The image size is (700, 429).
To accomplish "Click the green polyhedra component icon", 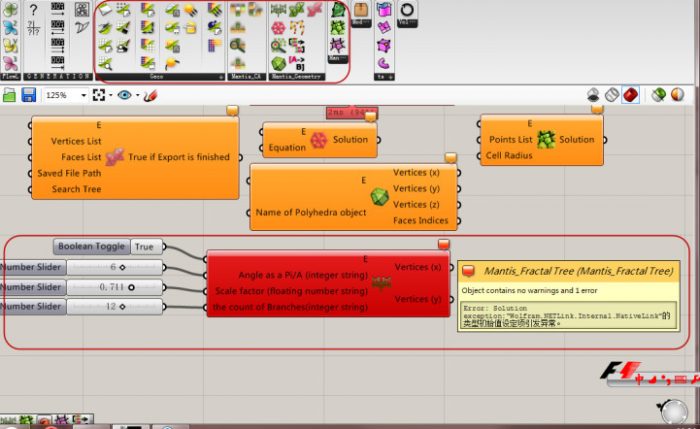I will click(x=379, y=197).
